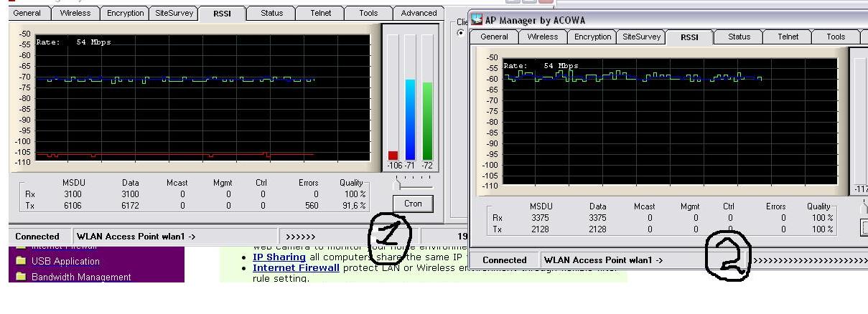
Task: Click the USB Application folder icon
Action: click(21, 261)
